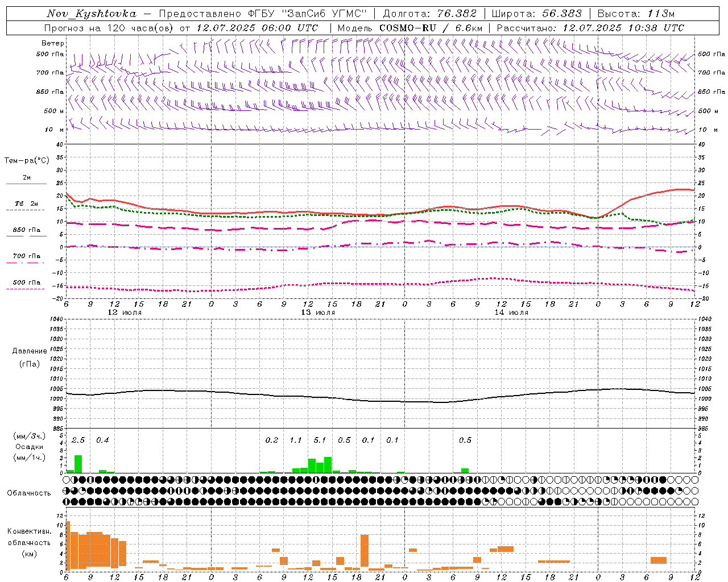Click the Давление pressure panel label
The width and height of the screenshot is (728, 582).
click(x=29, y=351)
